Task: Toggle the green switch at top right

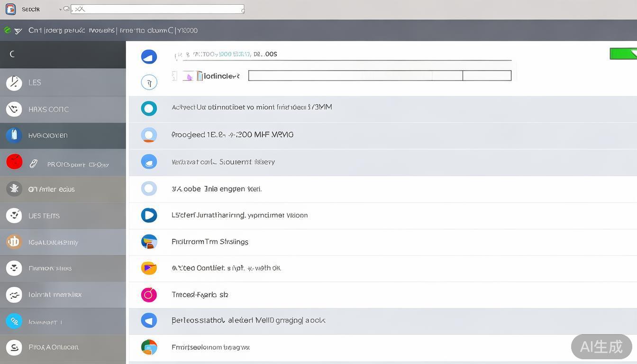Action: click(623, 54)
